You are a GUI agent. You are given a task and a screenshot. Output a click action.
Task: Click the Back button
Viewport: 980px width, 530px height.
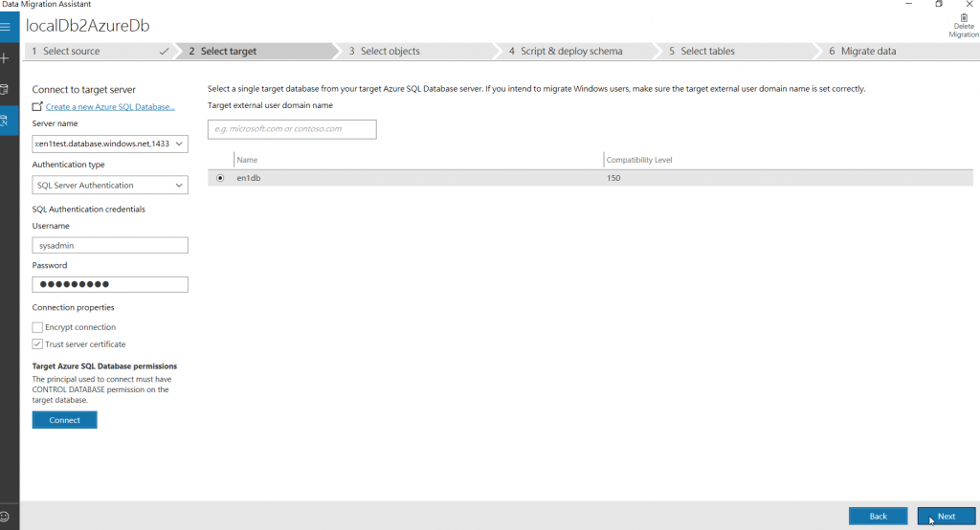click(879, 517)
